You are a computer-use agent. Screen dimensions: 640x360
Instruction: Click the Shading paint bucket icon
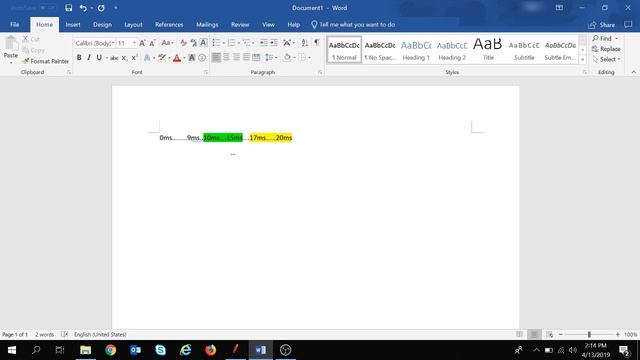pyautogui.click(x=287, y=58)
